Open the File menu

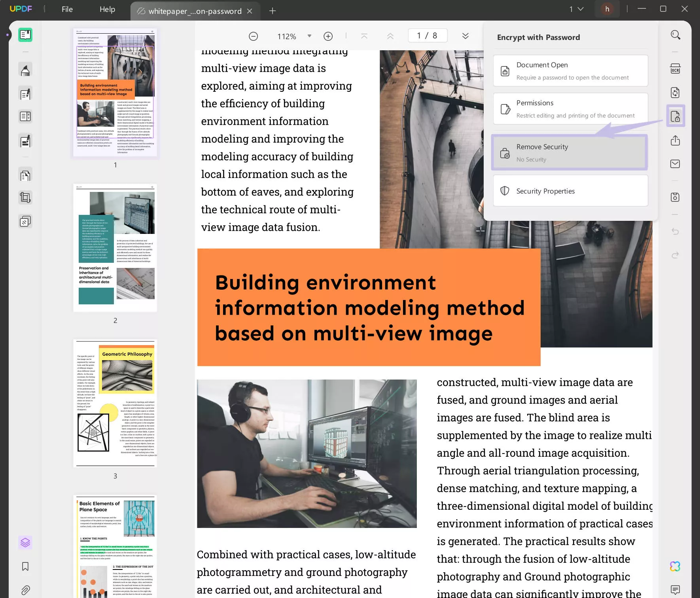tap(67, 9)
